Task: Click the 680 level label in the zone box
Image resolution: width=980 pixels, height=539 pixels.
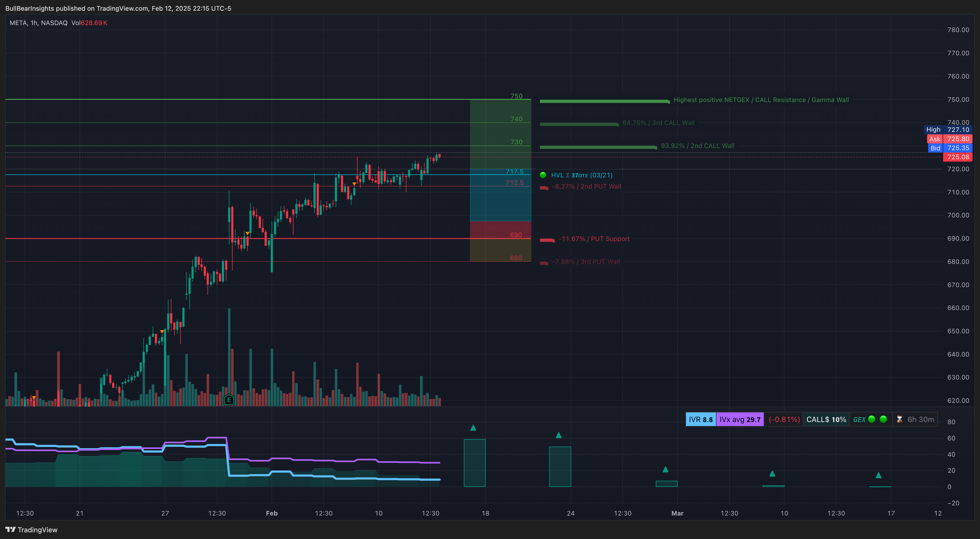Action: click(516, 258)
